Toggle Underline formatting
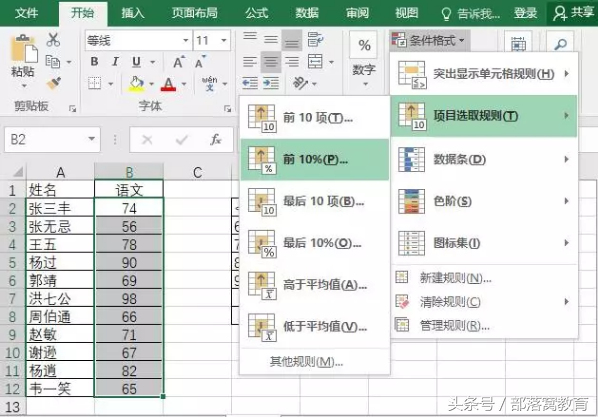The height and width of the screenshot is (417, 598). pyautogui.click(x=136, y=62)
